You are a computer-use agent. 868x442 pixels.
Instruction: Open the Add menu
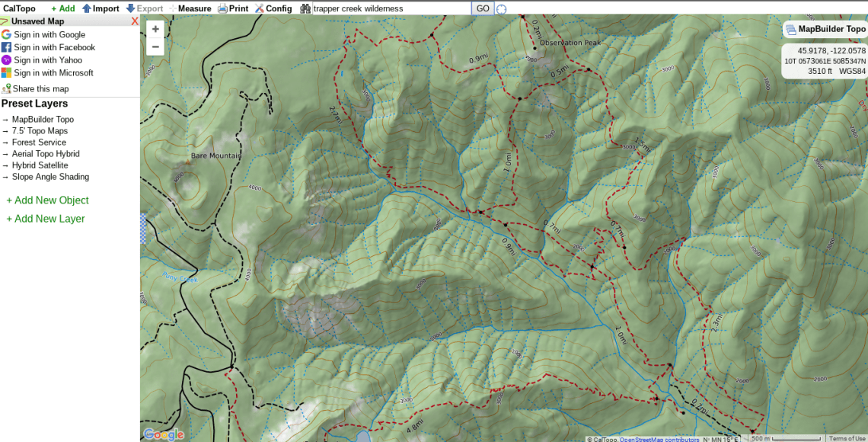[x=63, y=8]
